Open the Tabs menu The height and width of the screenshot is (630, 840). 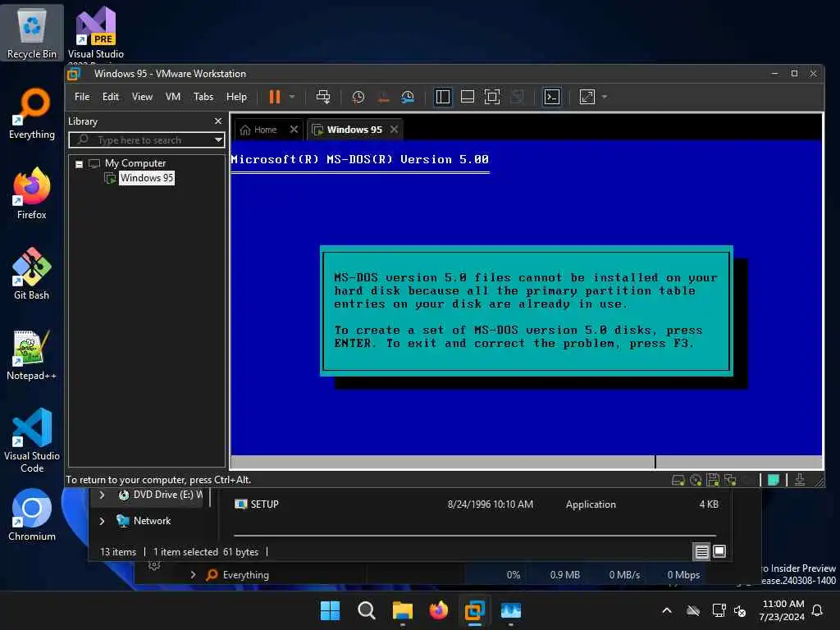pyautogui.click(x=203, y=97)
